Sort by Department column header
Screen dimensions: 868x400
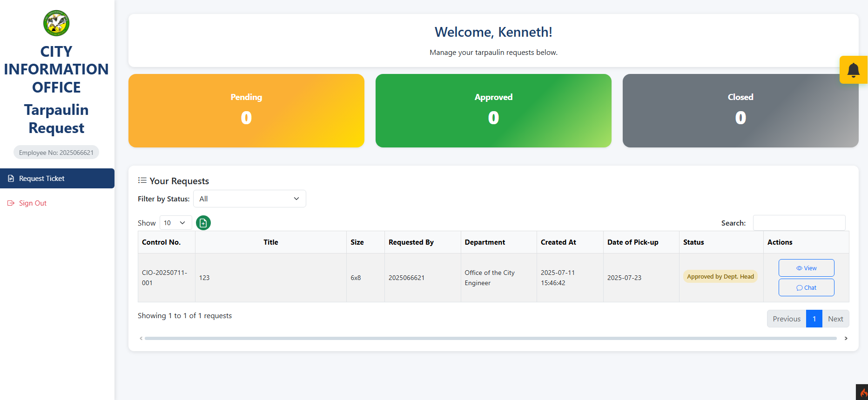(x=499, y=242)
